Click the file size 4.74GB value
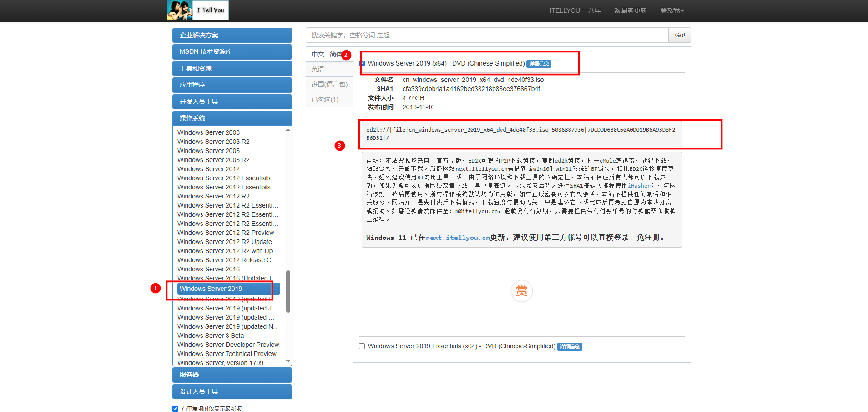Screen dimensions: 868x412 pyautogui.click(x=413, y=98)
